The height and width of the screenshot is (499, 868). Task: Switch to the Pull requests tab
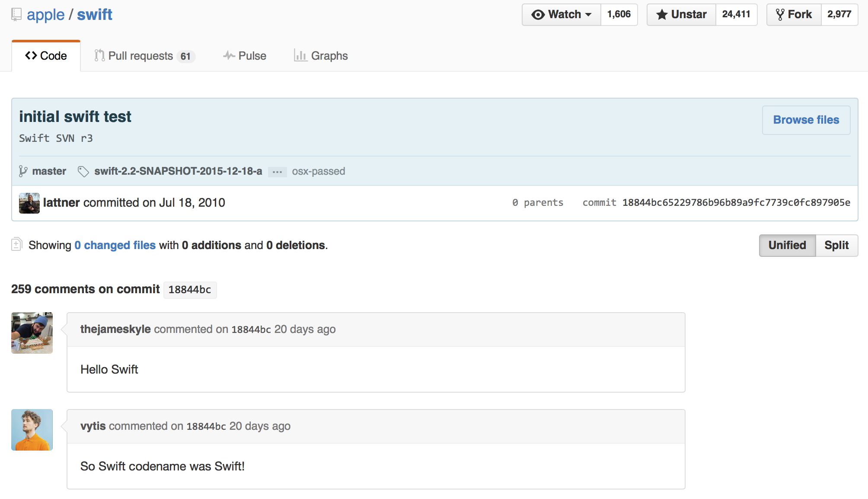point(145,56)
